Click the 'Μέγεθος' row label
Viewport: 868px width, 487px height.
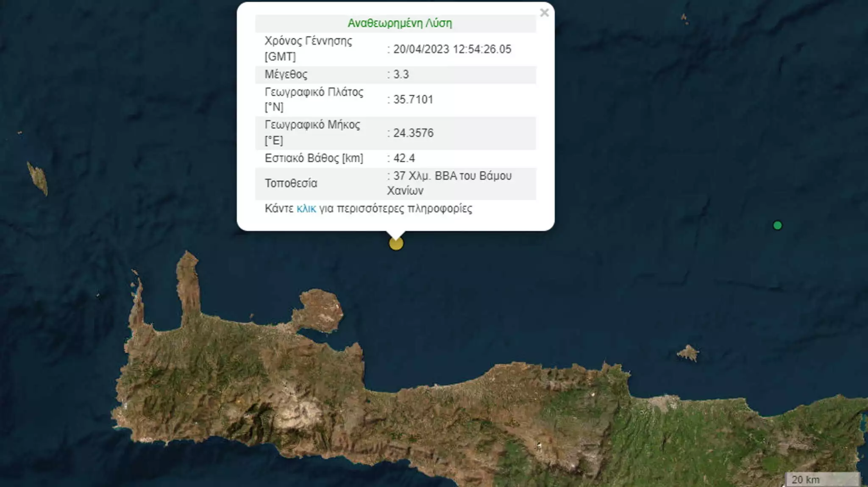286,75
